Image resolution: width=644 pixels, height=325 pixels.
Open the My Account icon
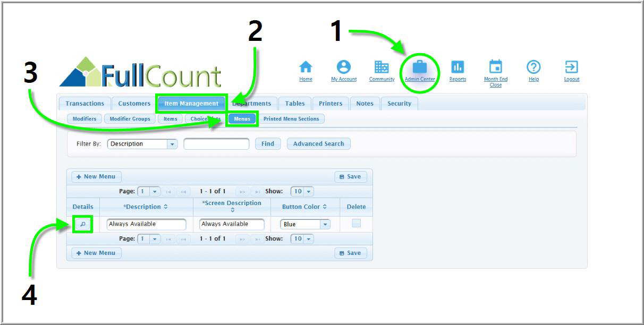(x=344, y=67)
